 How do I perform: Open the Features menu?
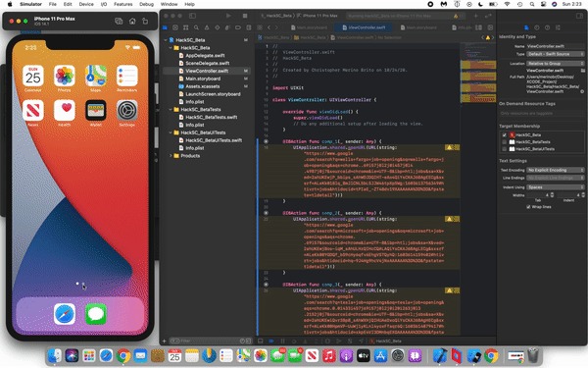tap(123, 4)
